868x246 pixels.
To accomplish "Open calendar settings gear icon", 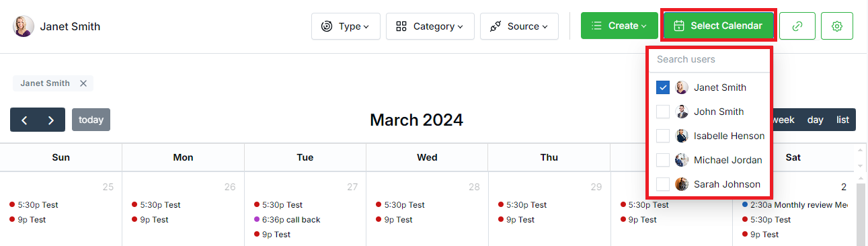I will [837, 26].
